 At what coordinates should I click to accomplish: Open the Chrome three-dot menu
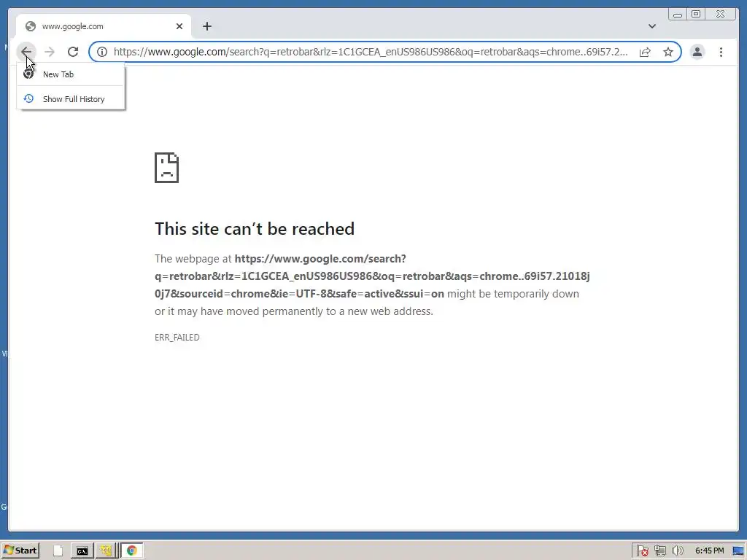tap(721, 52)
